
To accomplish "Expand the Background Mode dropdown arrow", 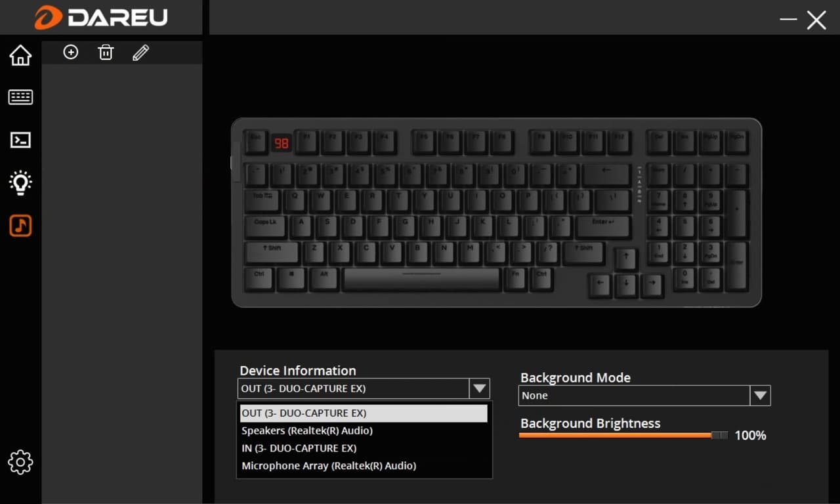I will tap(760, 396).
